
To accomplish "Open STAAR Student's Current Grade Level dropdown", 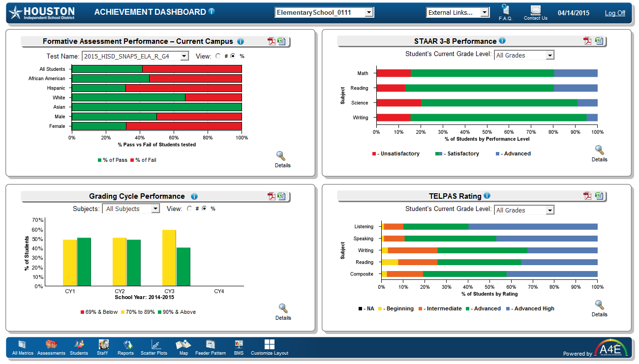I will coord(524,55).
